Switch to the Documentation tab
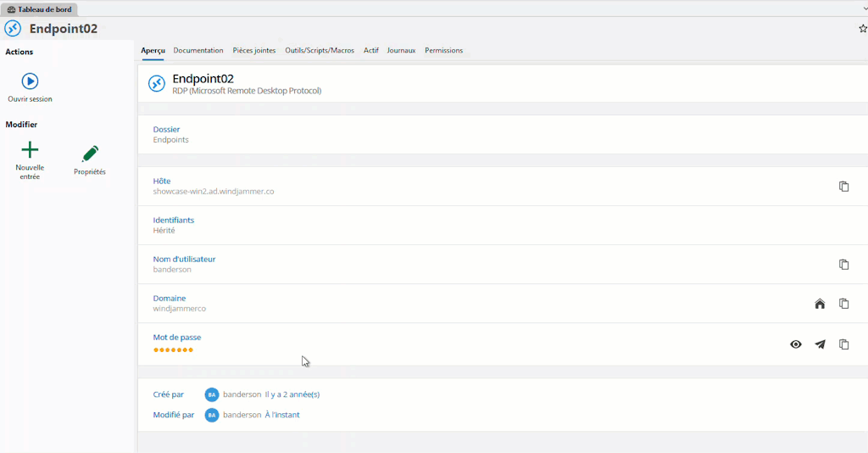 (198, 51)
